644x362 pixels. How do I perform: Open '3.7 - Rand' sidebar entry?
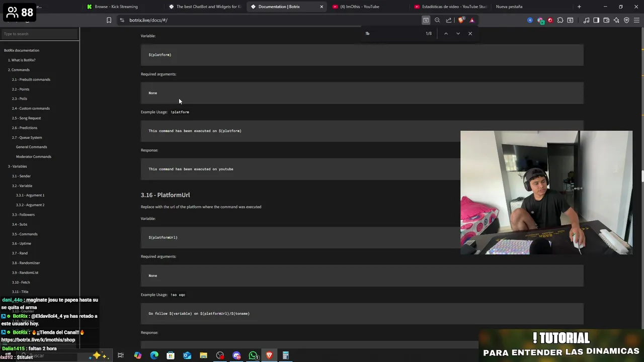[x=20, y=253]
